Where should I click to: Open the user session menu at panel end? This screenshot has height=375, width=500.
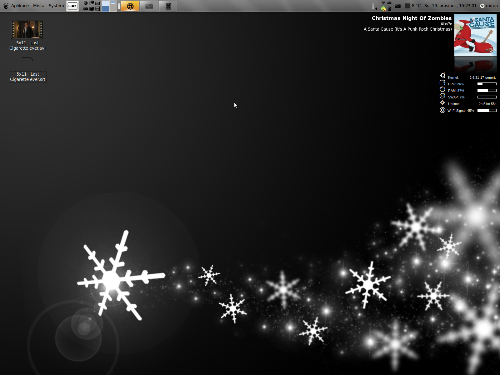[489, 6]
